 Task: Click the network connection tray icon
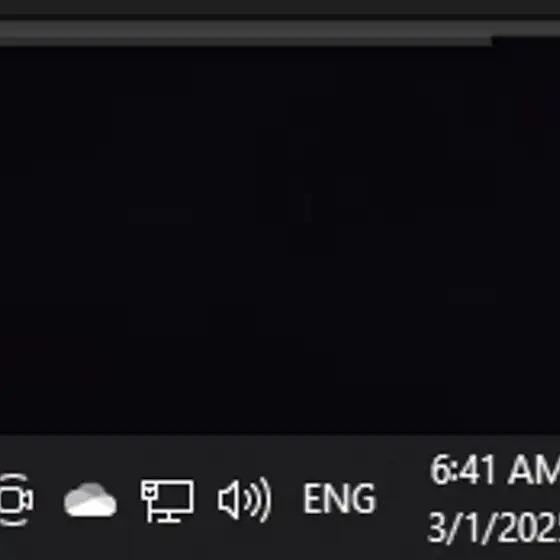pos(168,501)
